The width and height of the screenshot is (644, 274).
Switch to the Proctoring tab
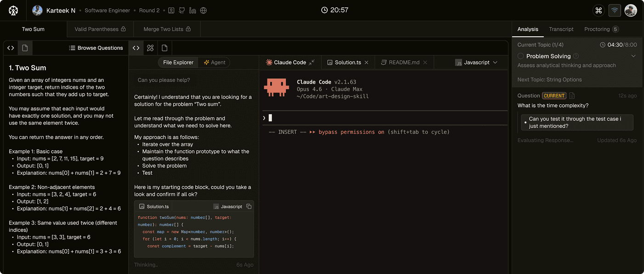(x=601, y=29)
